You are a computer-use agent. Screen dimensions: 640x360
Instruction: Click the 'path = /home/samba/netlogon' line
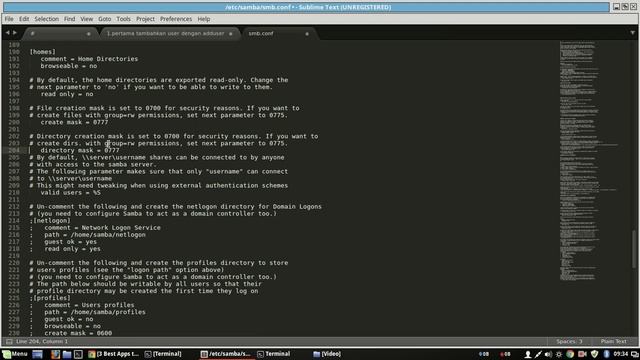95,235
